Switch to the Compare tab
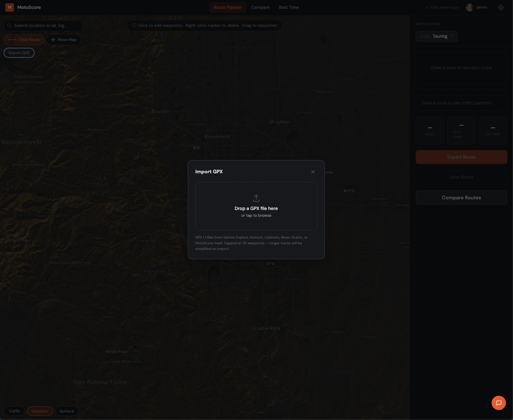Viewport: 513px width, 420px height. point(260,7)
